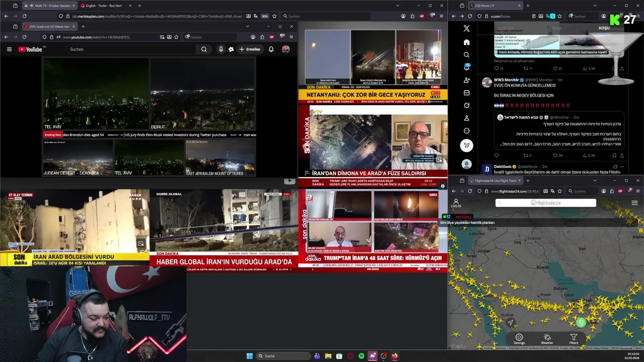This screenshot has width=644, height=362.
Task: Select LIVE: Israel and US Attack Iran tab
Action: [49, 26]
